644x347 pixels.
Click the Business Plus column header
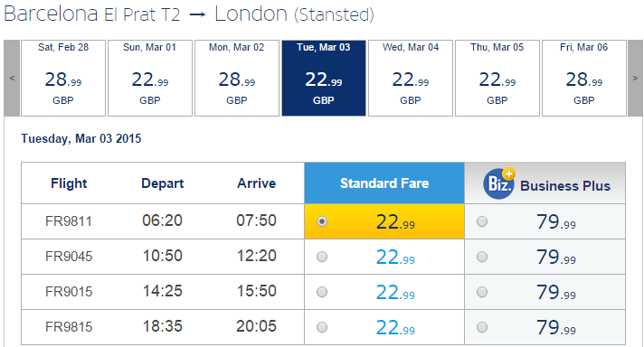pos(545,183)
